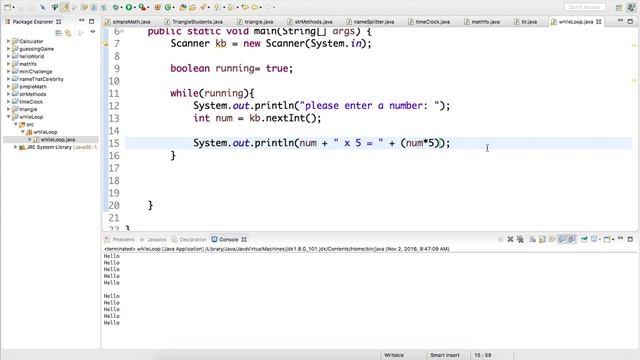The image size is (640, 360).
Task: Click the main method fold toggle
Action: click(122, 31)
